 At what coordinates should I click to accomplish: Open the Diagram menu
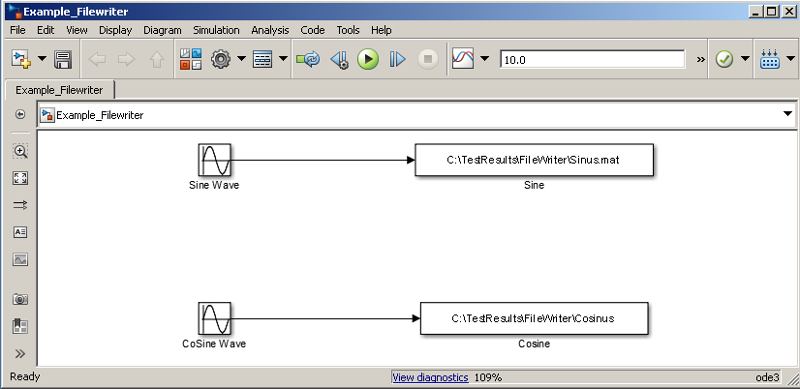pos(162,30)
